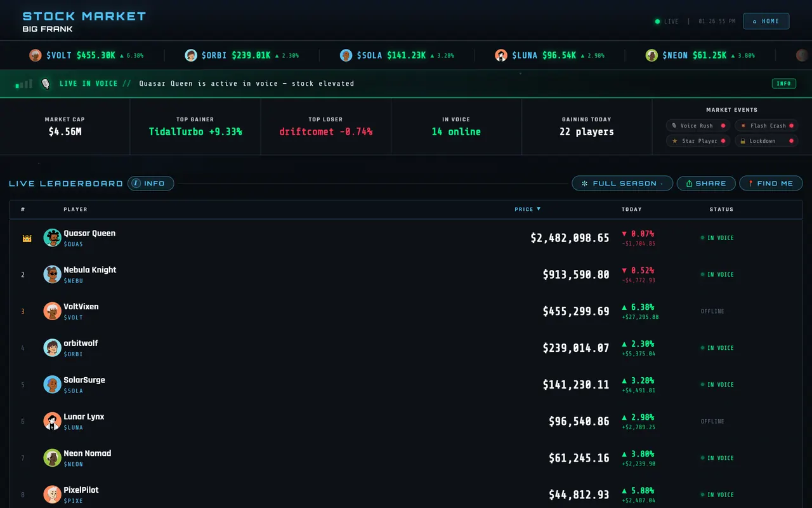Click Quasar Queen's avatar
Image resolution: width=812 pixels, height=508 pixels.
pos(52,237)
